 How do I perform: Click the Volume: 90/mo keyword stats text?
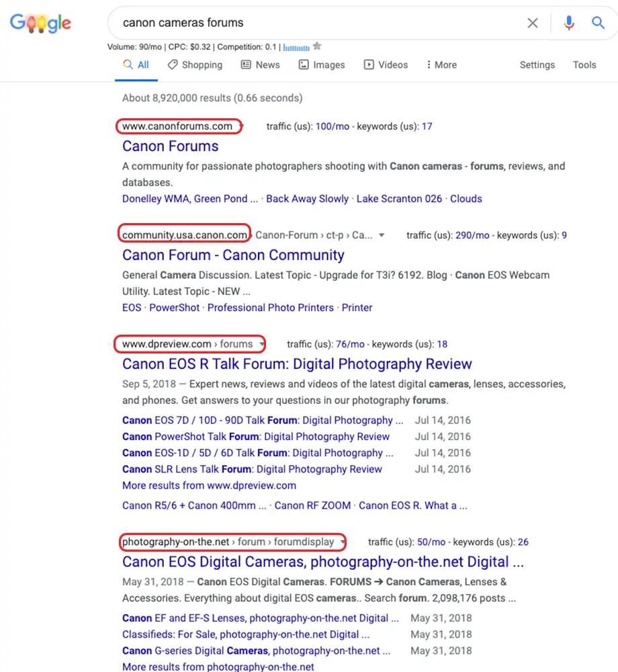tap(192, 47)
